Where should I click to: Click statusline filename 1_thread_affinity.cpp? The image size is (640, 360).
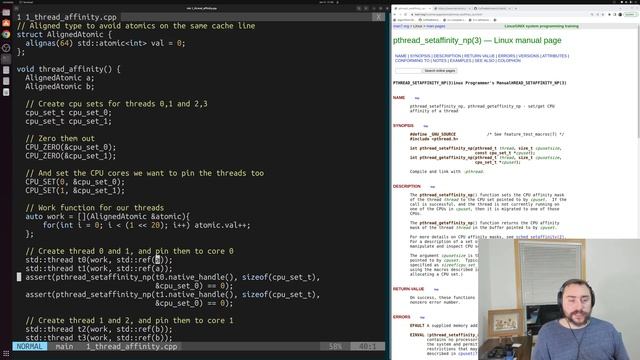[x=131, y=347]
